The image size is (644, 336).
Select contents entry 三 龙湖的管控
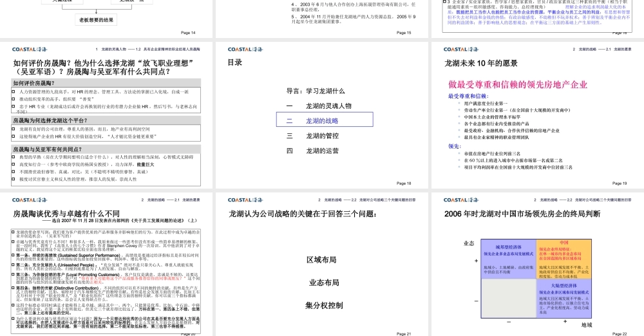click(x=312, y=136)
